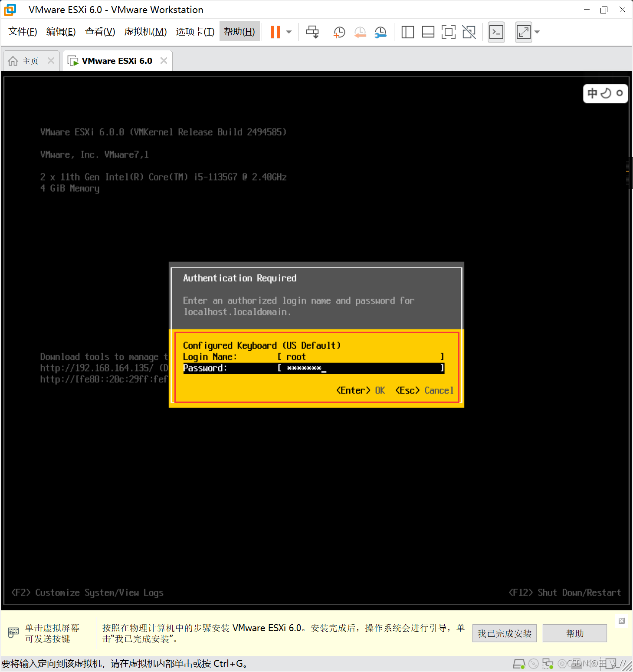Click the 我已完成安装 button
The image size is (633, 672).
click(x=505, y=633)
